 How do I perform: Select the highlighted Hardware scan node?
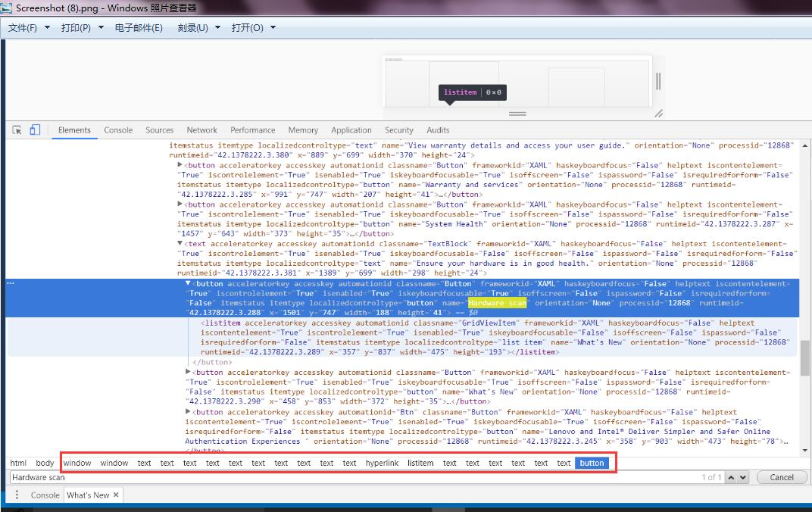coord(402,298)
